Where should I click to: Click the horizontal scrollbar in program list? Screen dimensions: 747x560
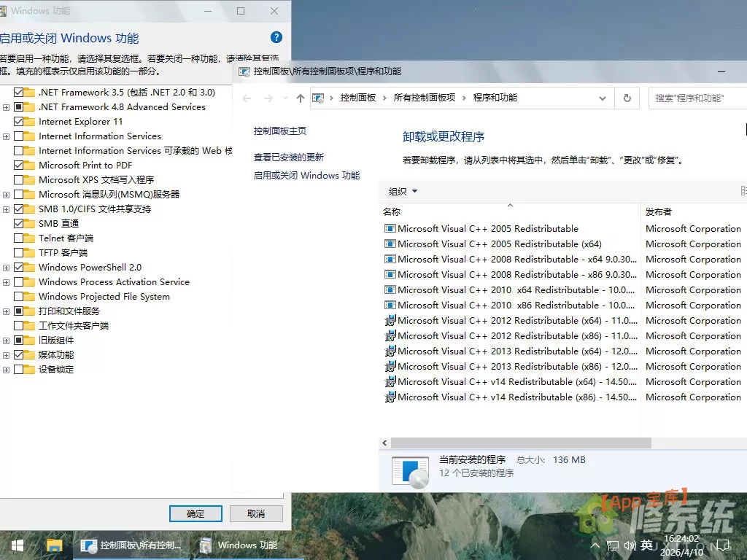520,443
